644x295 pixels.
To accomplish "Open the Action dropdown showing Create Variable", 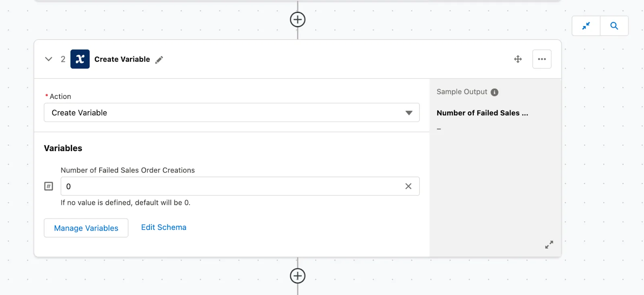I will [x=231, y=113].
